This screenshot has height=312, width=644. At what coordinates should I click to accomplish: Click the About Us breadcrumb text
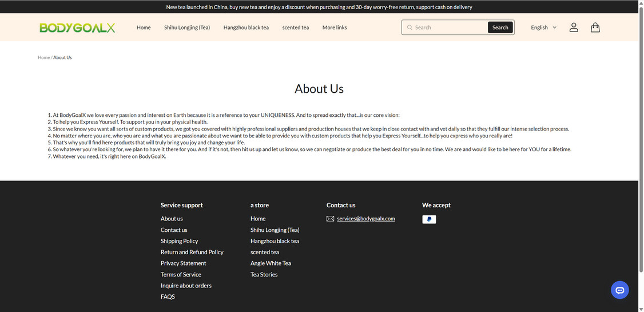(62, 58)
